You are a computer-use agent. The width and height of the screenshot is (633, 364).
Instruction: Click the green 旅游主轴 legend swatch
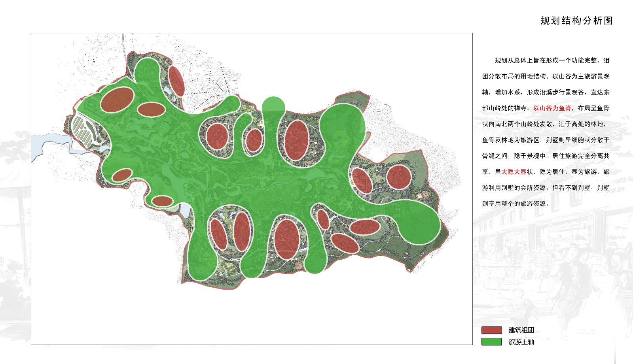click(491, 342)
